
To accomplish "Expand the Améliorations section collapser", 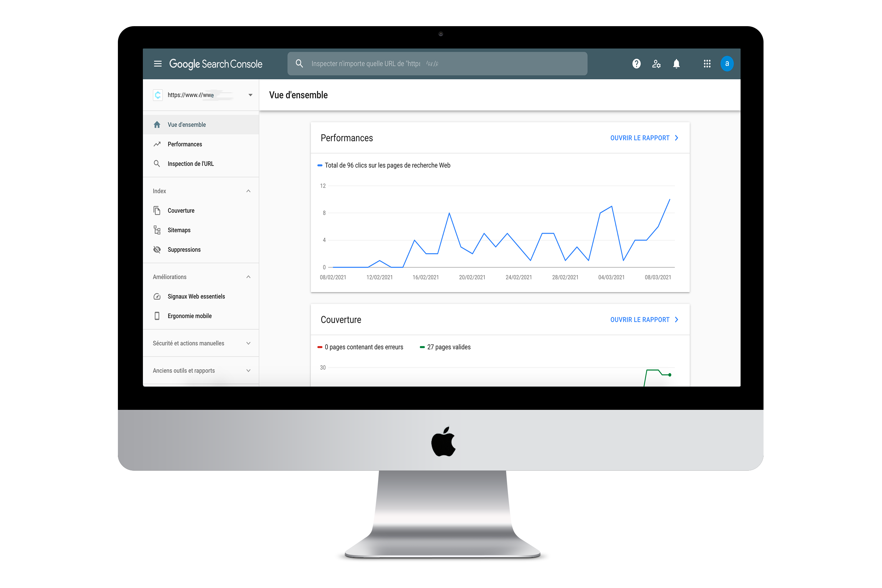I will click(248, 276).
